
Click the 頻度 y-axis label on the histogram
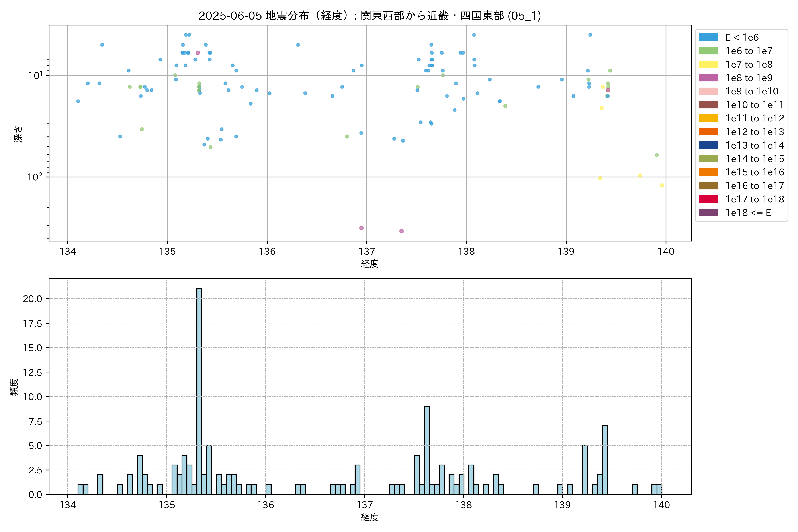[14, 387]
